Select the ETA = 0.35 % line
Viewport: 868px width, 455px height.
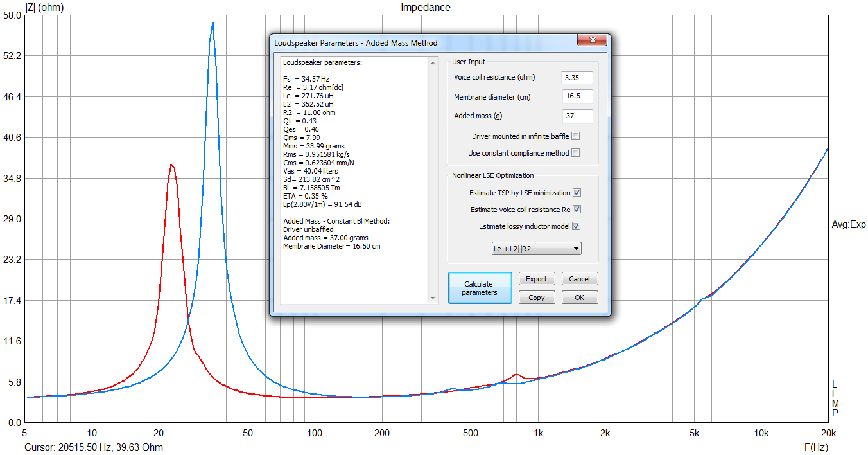click(306, 196)
